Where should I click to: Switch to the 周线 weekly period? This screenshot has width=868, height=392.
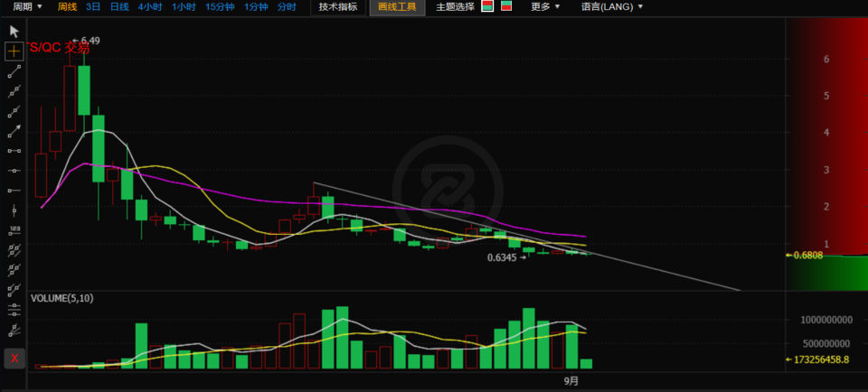(67, 7)
